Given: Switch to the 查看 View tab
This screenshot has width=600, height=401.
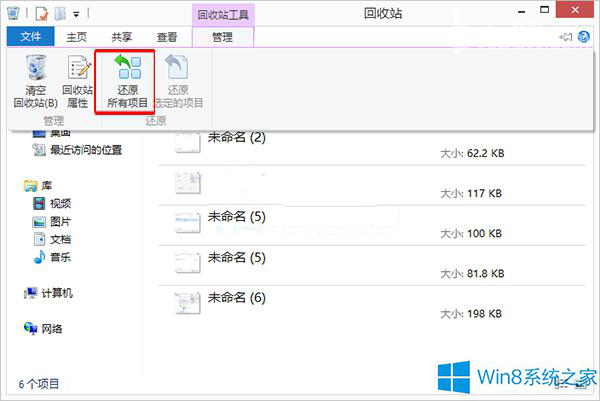Looking at the screenshot, I should coord(167,37).
